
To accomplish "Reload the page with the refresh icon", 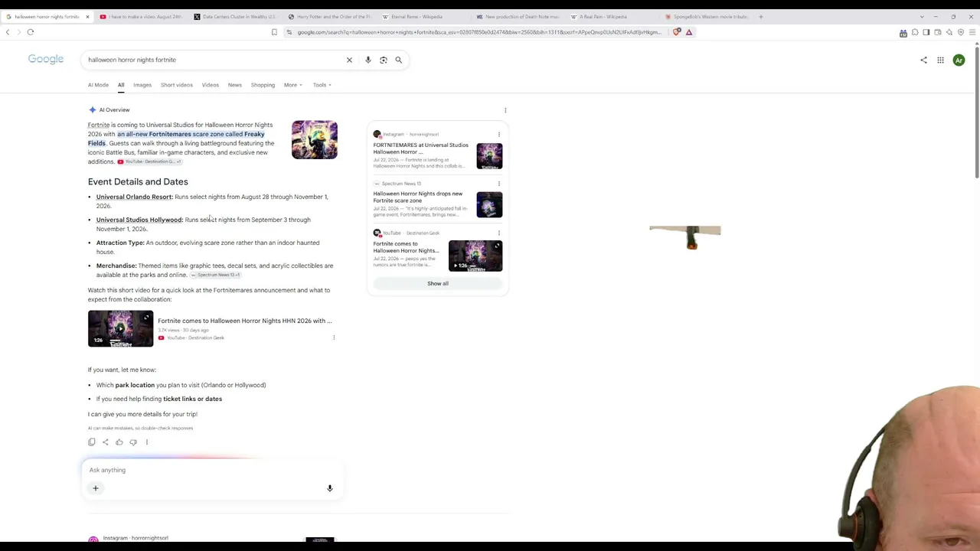I will point(31,32).
